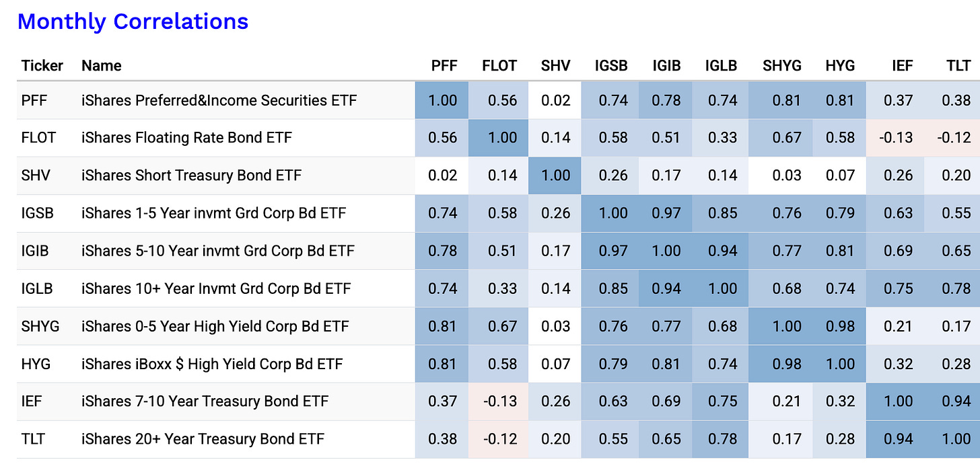This screenshot has width=980, height=464.
Task: Click the SHV–SHV 1.00 diagonal cell
Action: 556,176
